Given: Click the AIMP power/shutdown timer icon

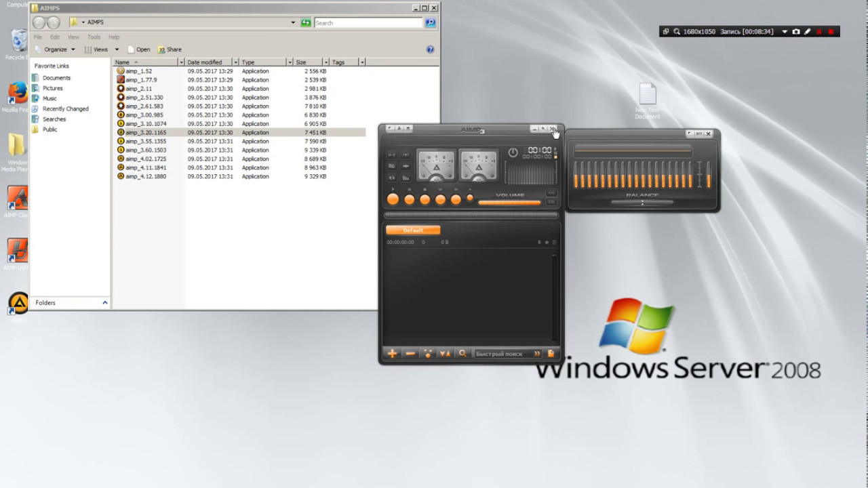Looking at the screenshot, I should [x=513, y=152].
